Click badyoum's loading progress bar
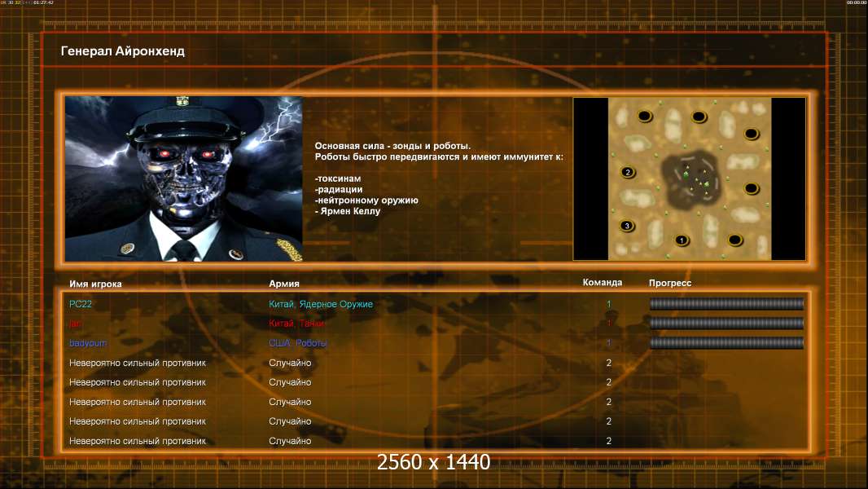 pos(726,343)
